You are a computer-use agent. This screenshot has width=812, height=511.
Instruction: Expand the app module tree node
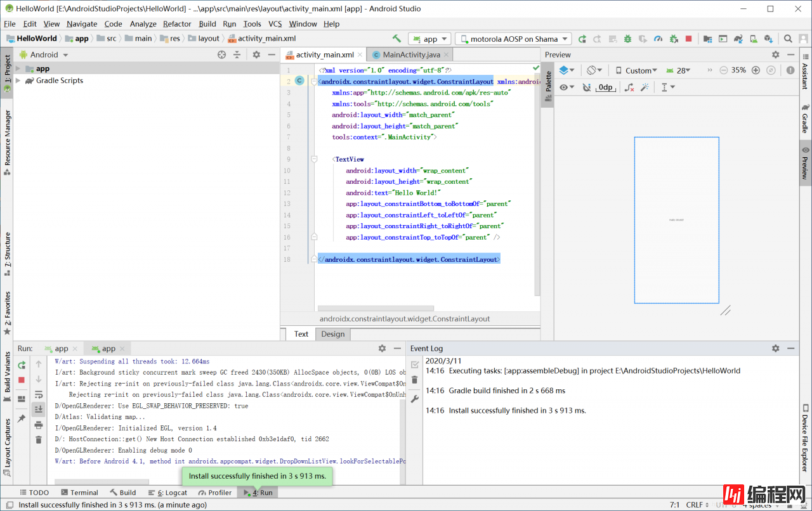[x=18, y=68]
